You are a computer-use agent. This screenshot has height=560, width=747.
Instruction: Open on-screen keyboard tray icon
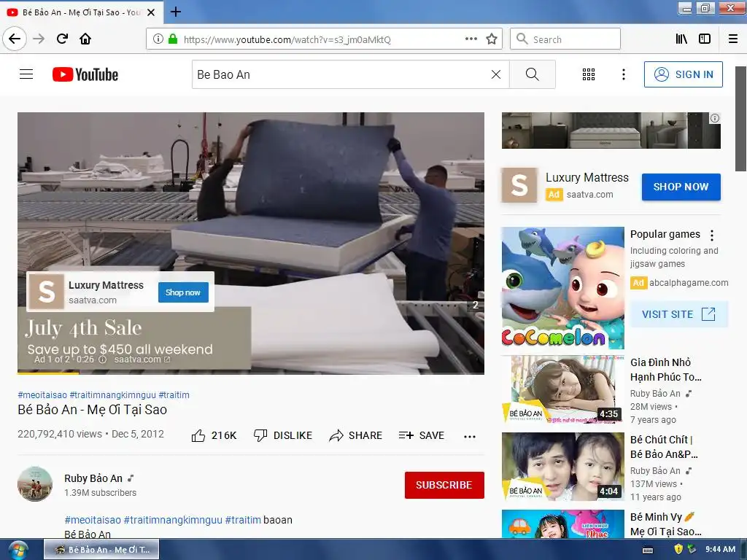pos(648,550)
